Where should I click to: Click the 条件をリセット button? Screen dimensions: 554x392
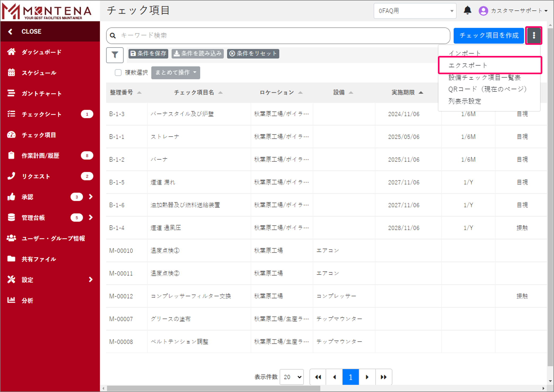(253, 54)
